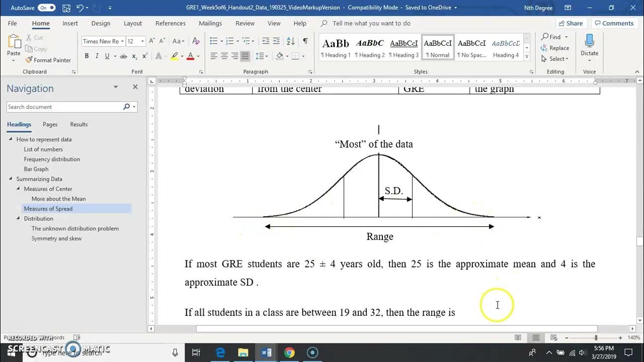Toggle Subscript formatting
This screenshot has height=362, width=644.
pyautogui.click(x=135, y=56)
